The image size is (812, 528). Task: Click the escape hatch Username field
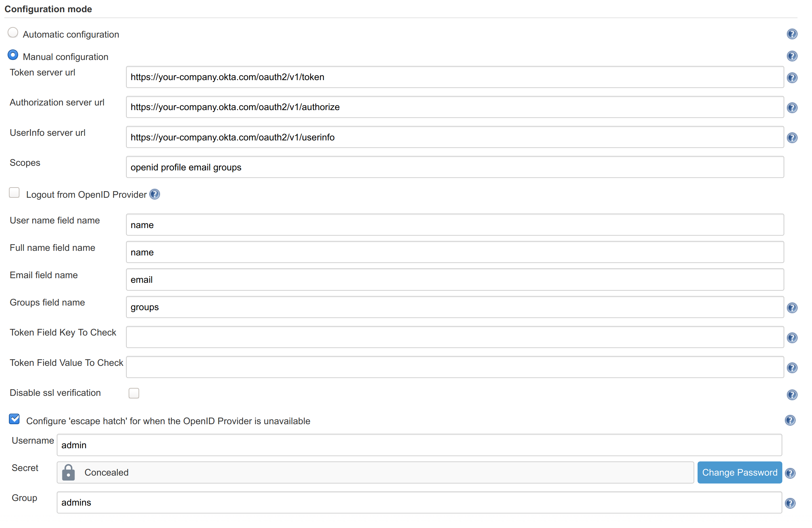coord(419,445)
